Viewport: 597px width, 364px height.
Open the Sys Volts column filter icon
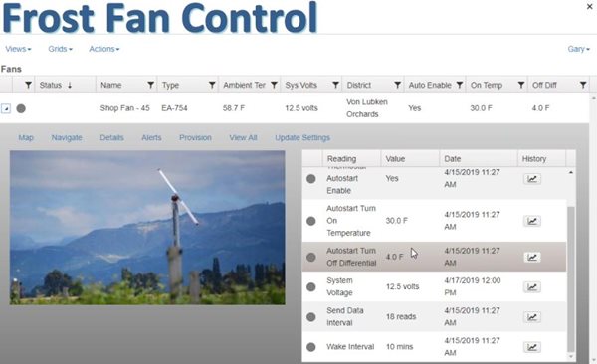coord(335,85)
